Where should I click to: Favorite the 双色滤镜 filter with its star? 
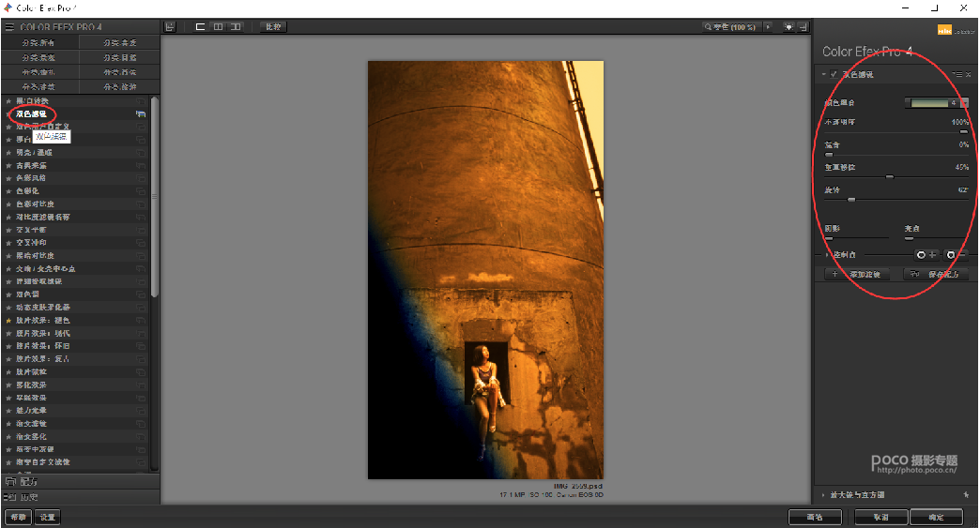8,113
